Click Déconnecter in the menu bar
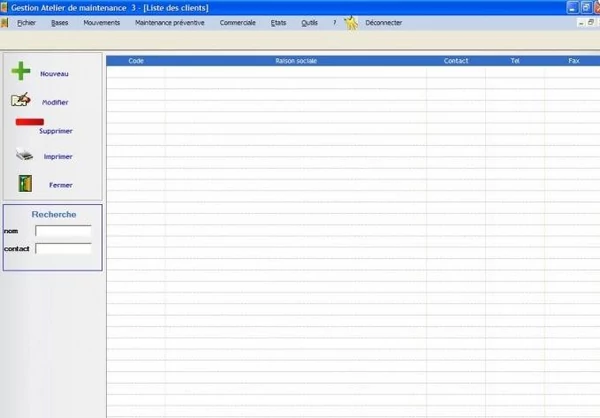The image size is (600, 418). point(384,23)
